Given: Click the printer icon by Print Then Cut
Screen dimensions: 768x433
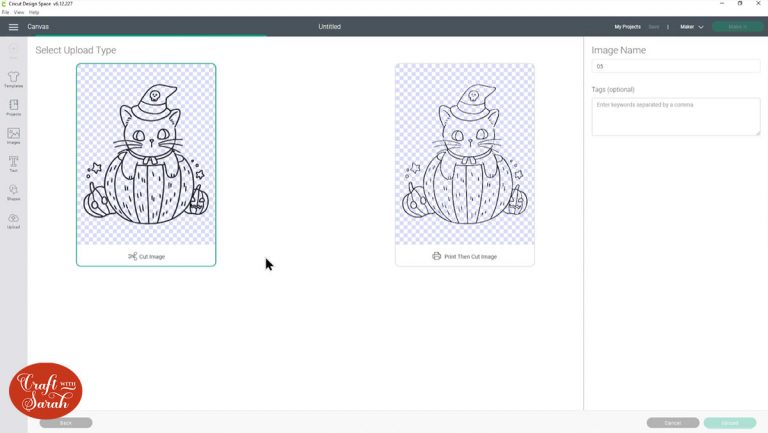Looking at the screenshot, I should [x=436, y=256].
